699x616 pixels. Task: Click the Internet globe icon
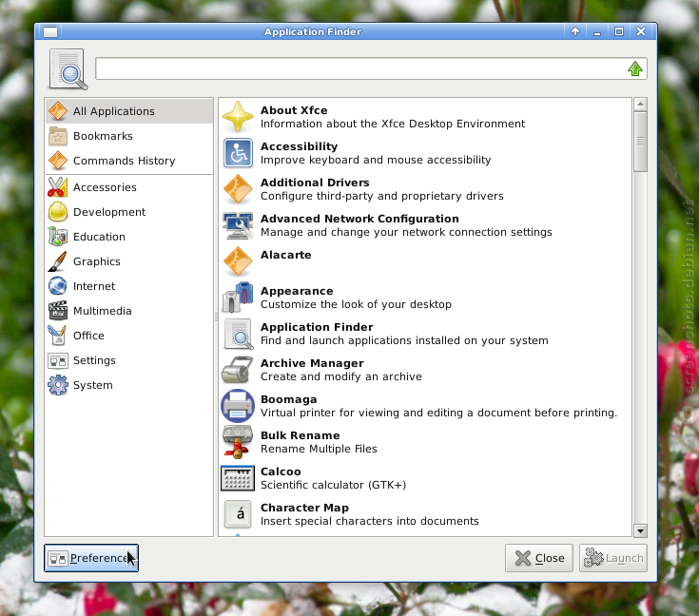(58, 286)
